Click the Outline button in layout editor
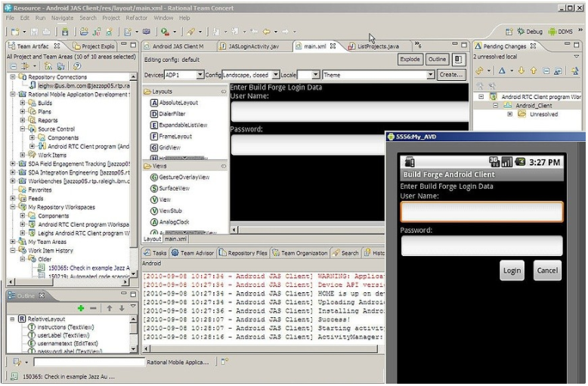Image resolution: width=588 pixels, height=386 pixels. [437, 59]
